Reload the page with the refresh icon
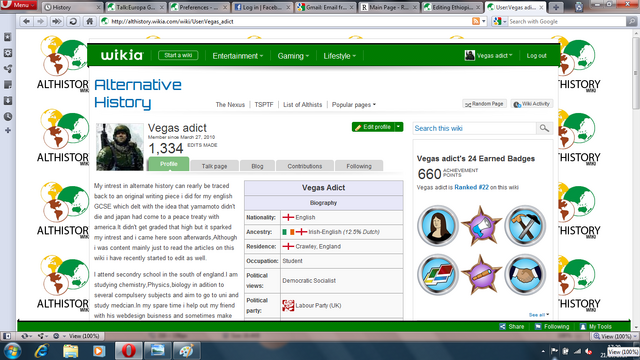This screenshot has height=360, width=640. click(73, 22)
